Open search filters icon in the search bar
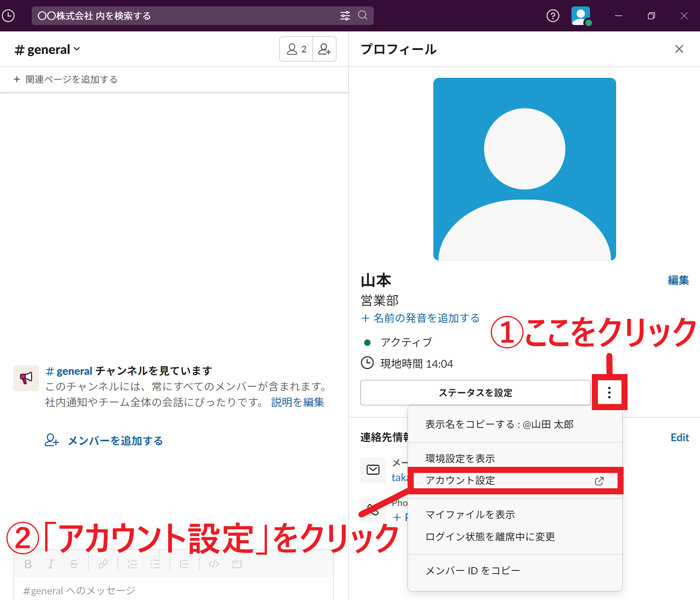The image size is (700, 600). pos(345,16)
